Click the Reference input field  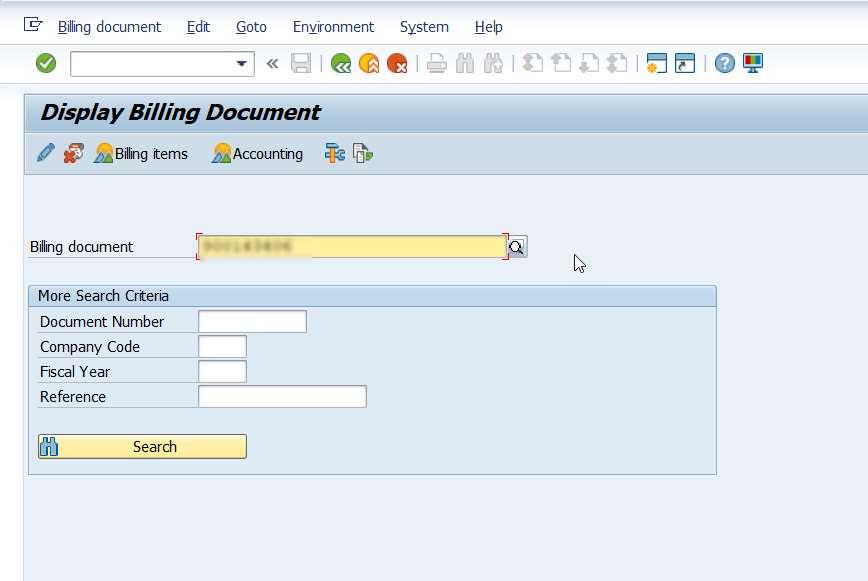(282, 396)
